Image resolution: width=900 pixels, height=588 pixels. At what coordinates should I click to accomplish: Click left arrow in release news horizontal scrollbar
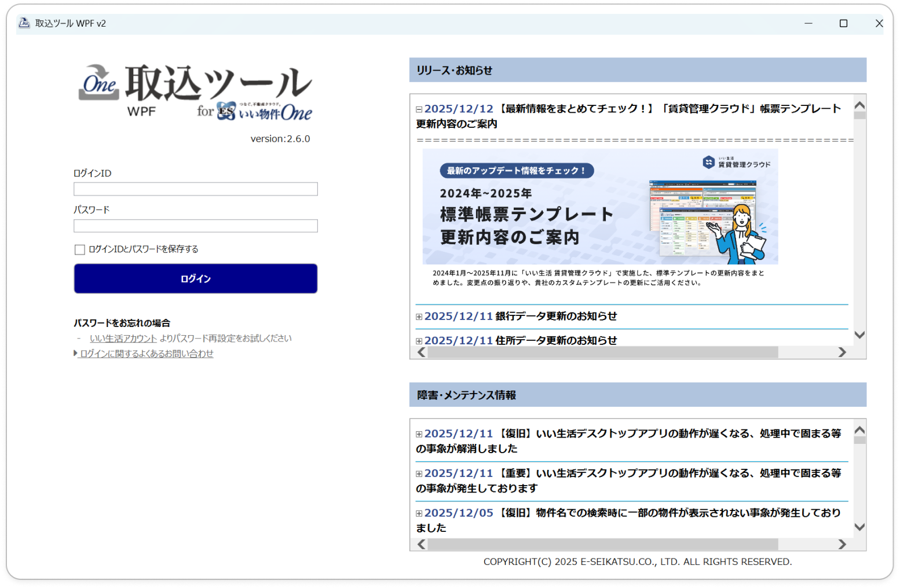pyautogui.click(x=422, y=352)
